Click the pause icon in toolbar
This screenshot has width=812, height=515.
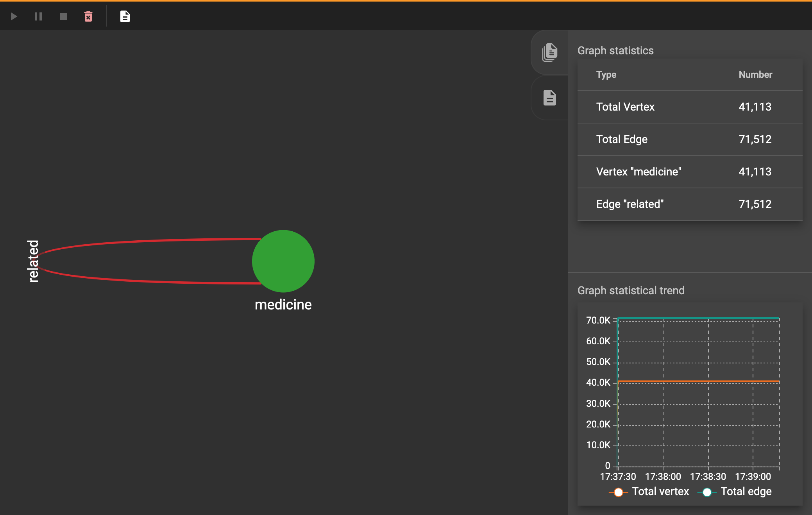coord(38,16)
